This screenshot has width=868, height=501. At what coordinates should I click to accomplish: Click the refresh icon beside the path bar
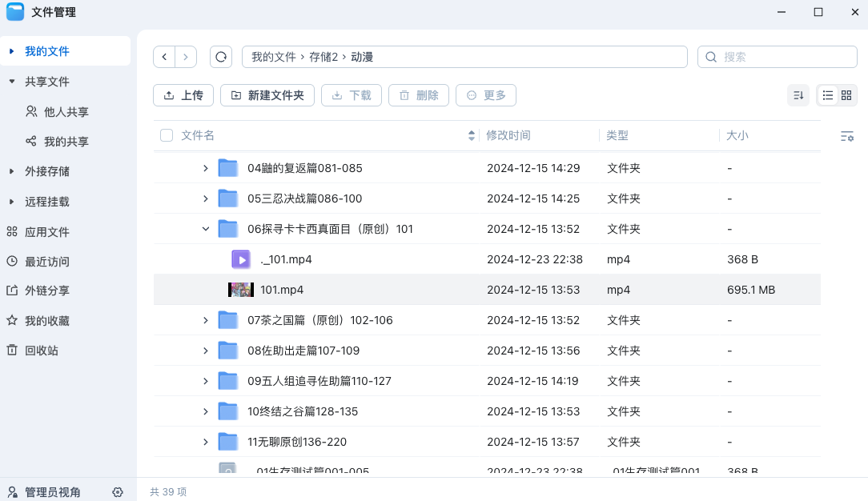pos(221,57)
